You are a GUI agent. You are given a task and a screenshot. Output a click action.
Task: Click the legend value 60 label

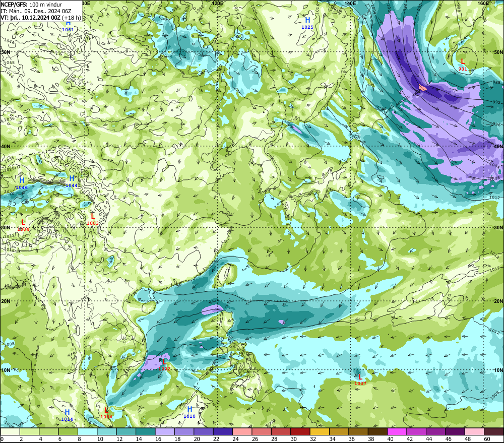487,439
